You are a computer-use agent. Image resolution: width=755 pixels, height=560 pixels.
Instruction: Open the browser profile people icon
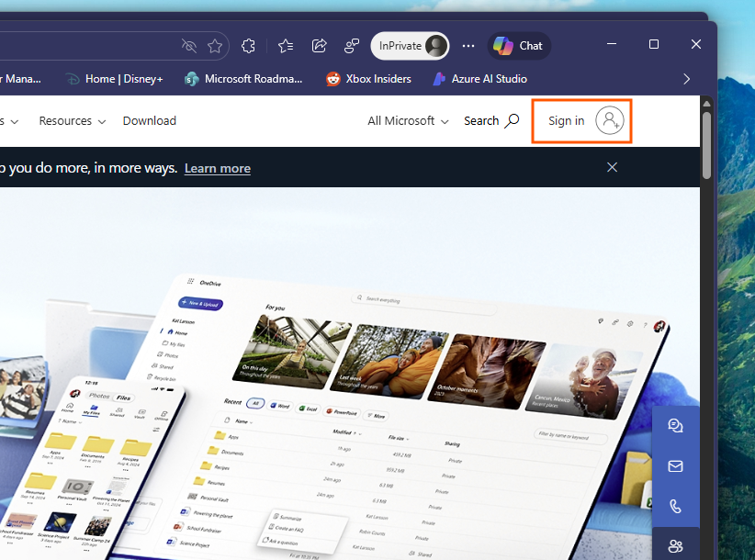352,46
